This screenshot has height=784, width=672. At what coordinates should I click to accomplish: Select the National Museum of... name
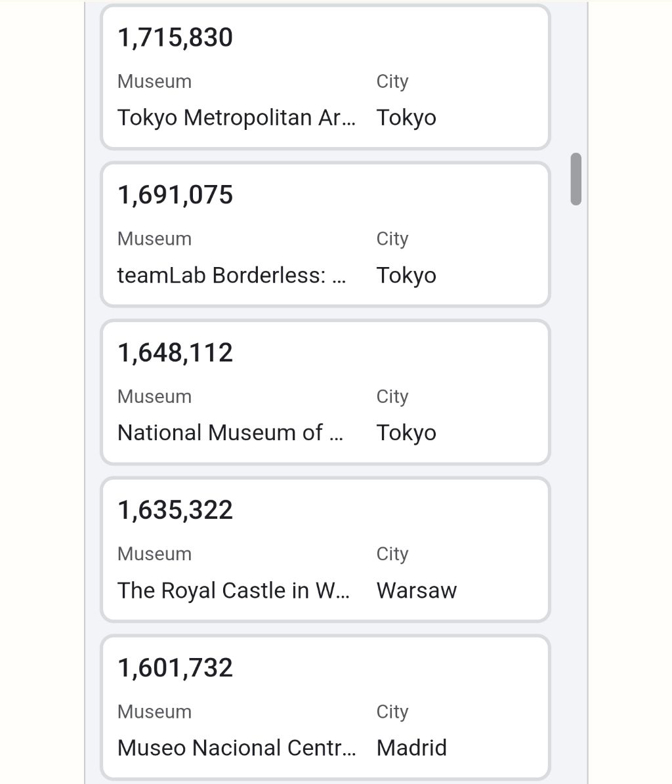pyautogui.click(x=230, y=433)
